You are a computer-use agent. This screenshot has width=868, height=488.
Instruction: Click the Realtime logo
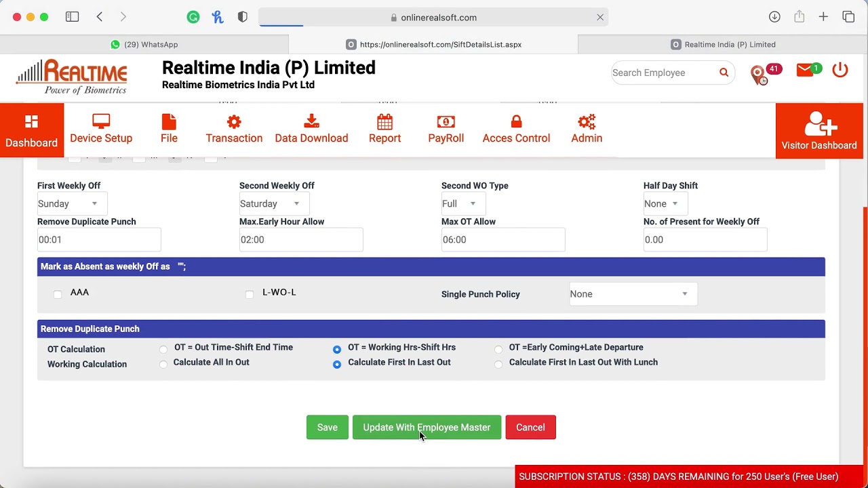click(71, 77)
